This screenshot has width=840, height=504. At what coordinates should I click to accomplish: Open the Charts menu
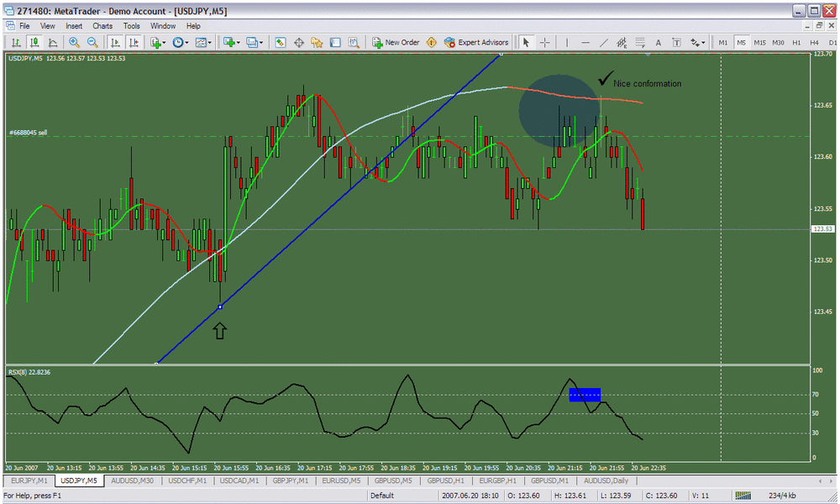click(x=102, y=26)
